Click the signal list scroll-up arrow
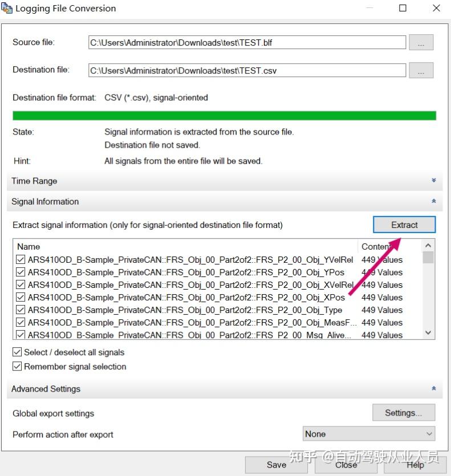 [428, 245]
